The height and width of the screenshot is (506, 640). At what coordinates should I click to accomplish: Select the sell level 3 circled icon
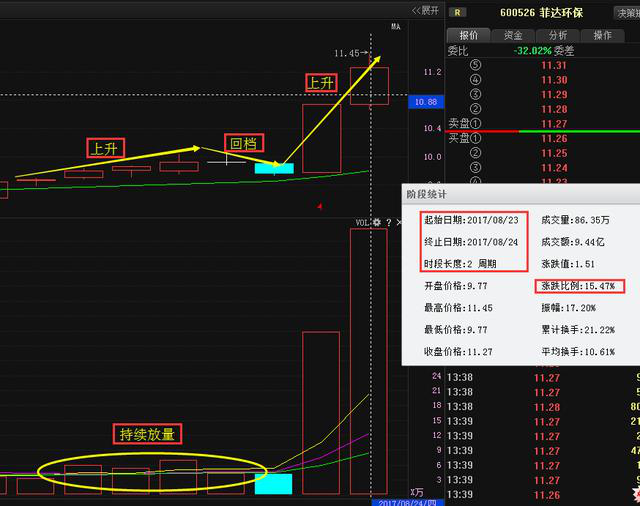[477, 95]
